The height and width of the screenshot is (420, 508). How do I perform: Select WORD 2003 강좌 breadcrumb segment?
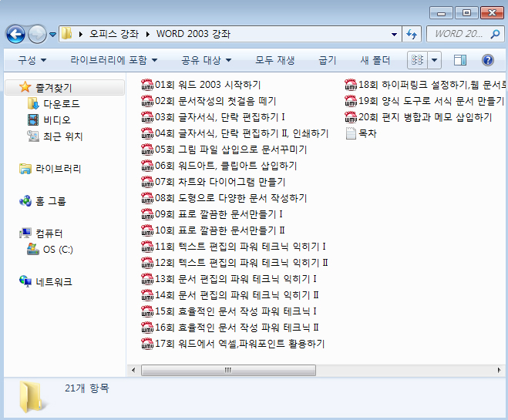193,34
